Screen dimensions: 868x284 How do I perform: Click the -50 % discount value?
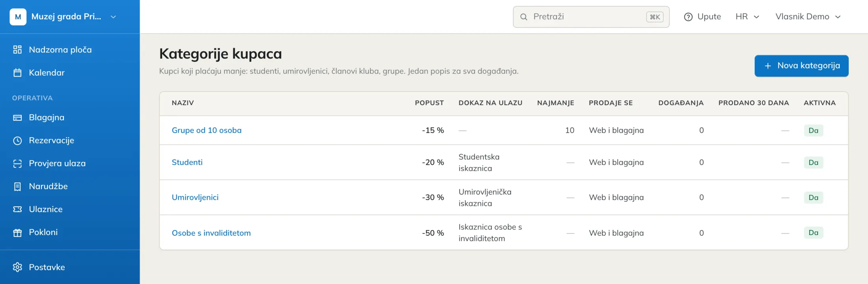433,233
